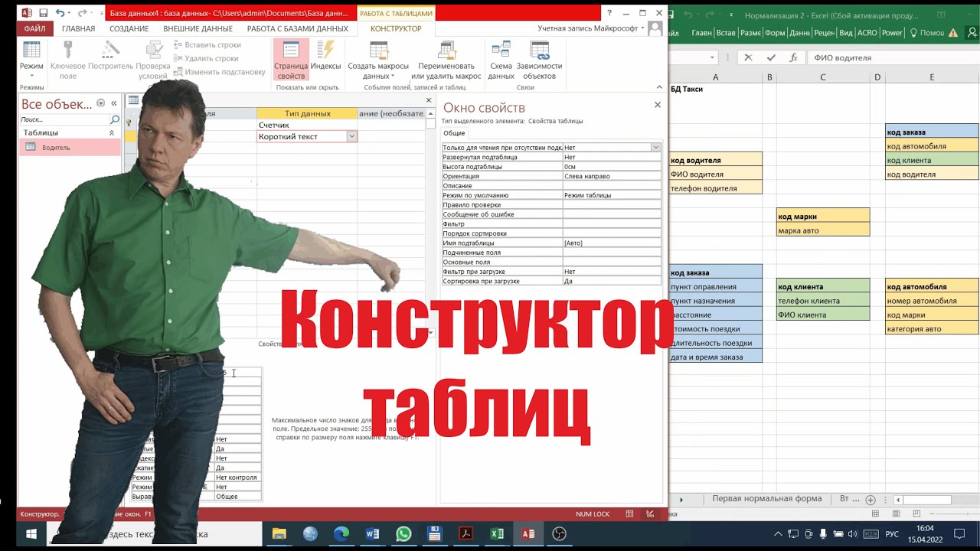The width and height of the screenshot is (980, 551).
Task: Open Access help question mark
Action: click(x=609, y=13)
